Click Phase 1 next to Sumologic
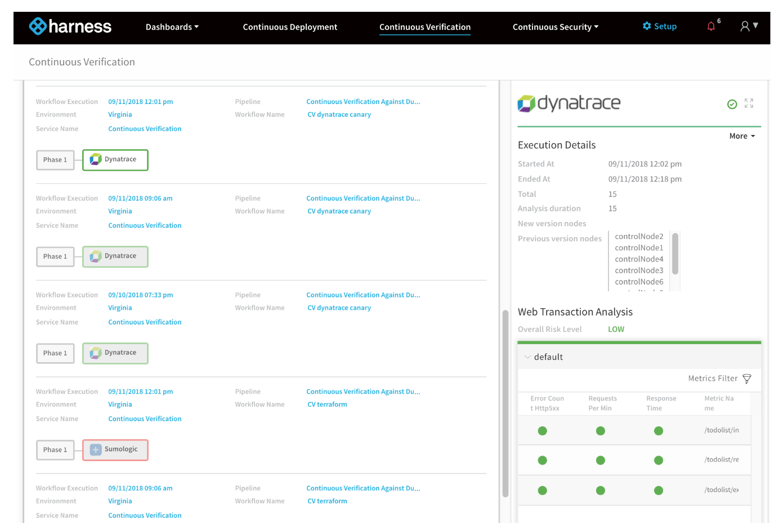779x532 pixels. coord(55,450)
